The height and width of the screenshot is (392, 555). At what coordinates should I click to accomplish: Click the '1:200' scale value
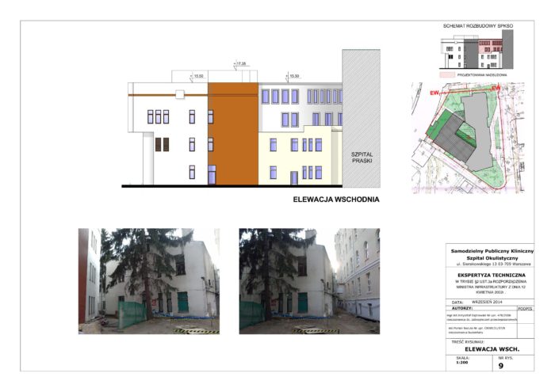click(x=461, y=363)
